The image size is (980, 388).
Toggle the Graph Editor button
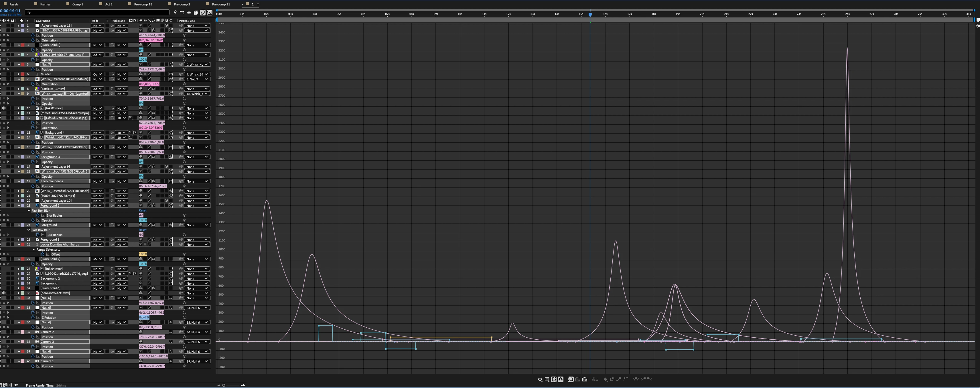click(210, 13)
